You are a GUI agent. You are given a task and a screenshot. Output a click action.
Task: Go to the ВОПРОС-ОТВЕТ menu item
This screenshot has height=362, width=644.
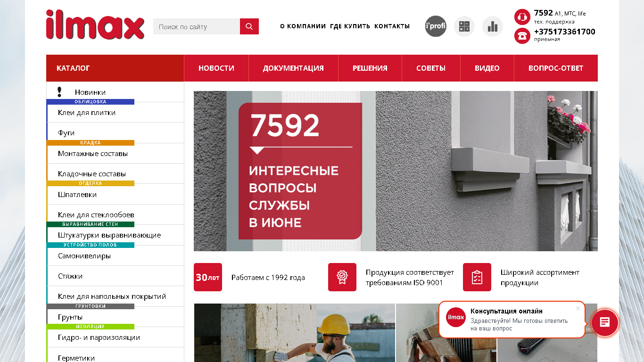[556, 68]
